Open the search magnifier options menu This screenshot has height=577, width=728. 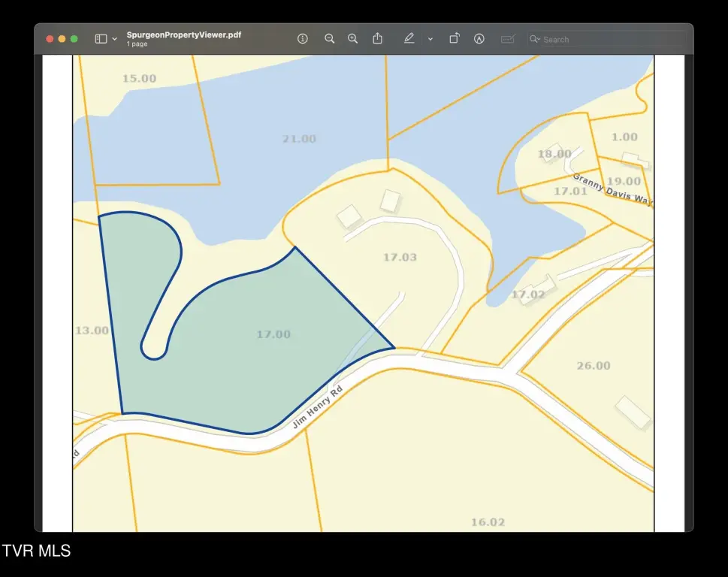point(535,39)
